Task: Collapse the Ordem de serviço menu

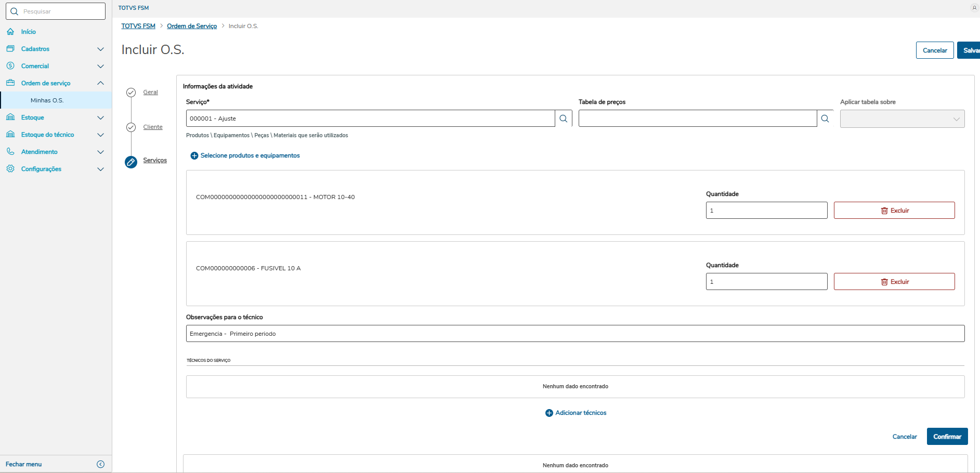Action: pyautogui.click(x=100, y=83)
